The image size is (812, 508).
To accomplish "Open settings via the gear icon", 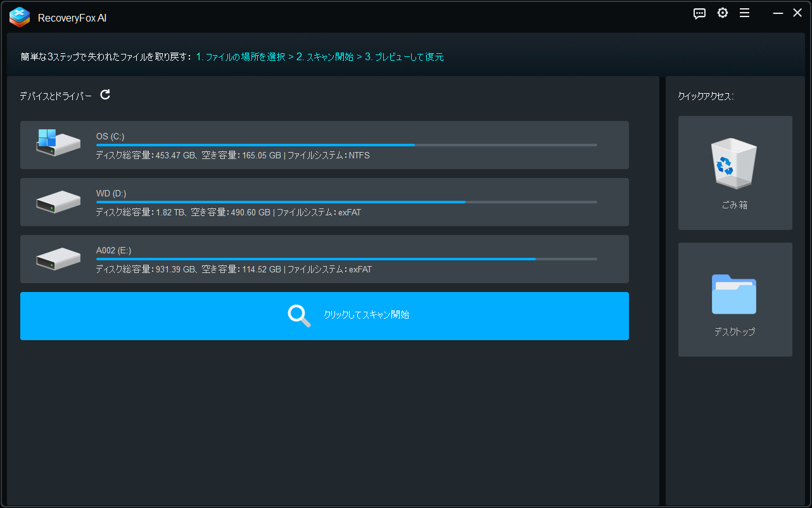I will tap(722, 13).
